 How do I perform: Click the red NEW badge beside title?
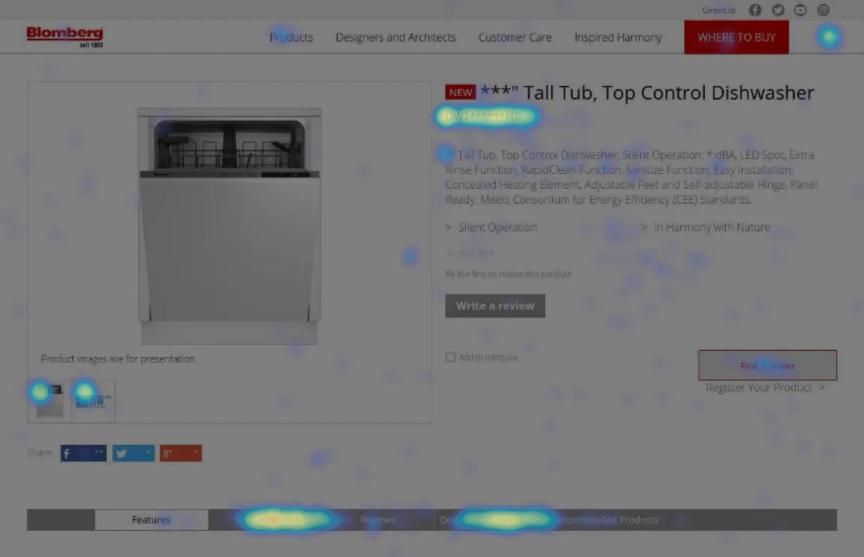pyautogui.click(x=460, y=92)
